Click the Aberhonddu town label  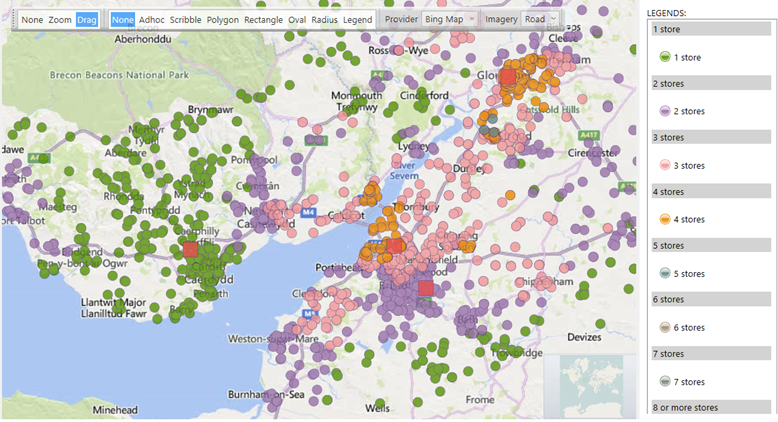[143, 39]
